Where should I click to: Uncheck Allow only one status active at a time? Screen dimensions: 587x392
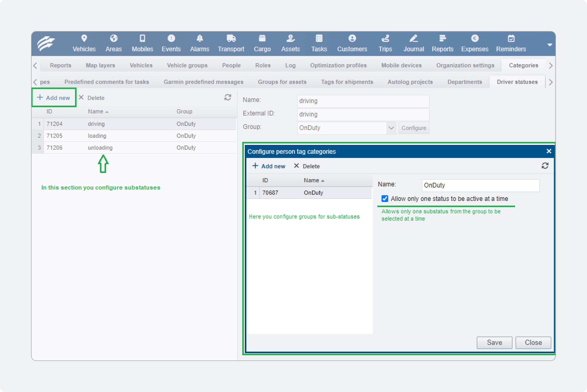click(x=385, y=199)
